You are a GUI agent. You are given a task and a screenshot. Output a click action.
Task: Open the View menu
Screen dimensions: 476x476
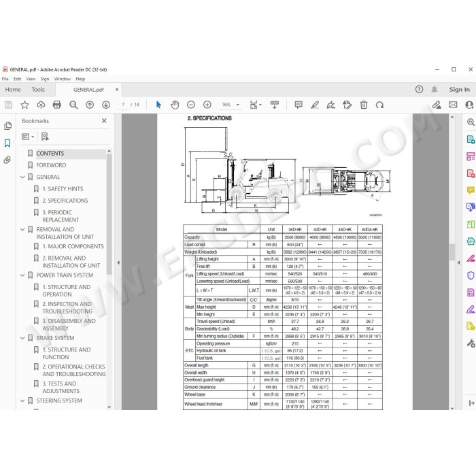point(31,79)
